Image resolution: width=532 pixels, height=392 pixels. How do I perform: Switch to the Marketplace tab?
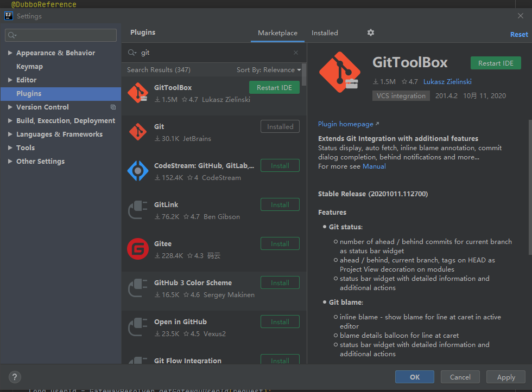[277, 33]
